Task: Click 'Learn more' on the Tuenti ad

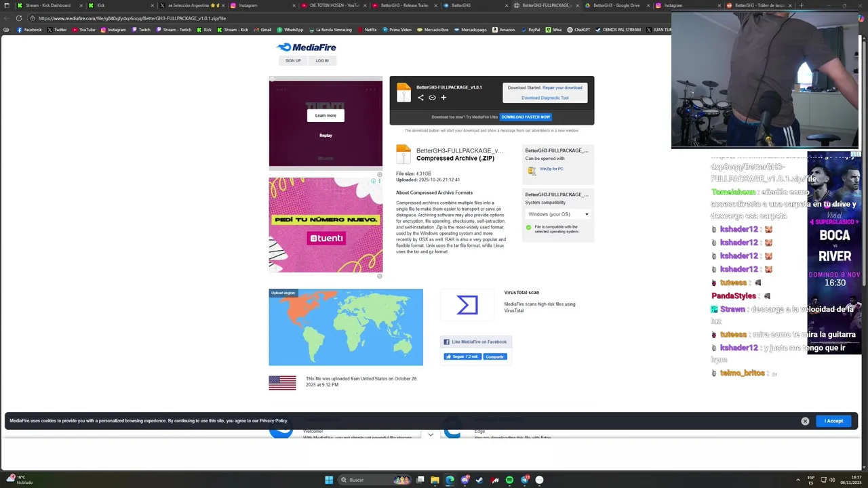Action: [325, 115]
